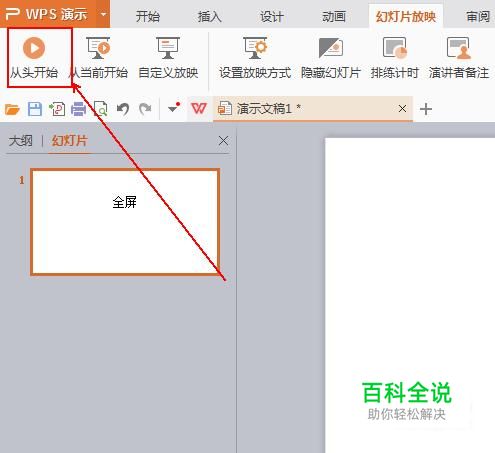Viewport: 495px width, 453px height.
Task: Add a new document tab with plus
Action: tap(426, 109)
